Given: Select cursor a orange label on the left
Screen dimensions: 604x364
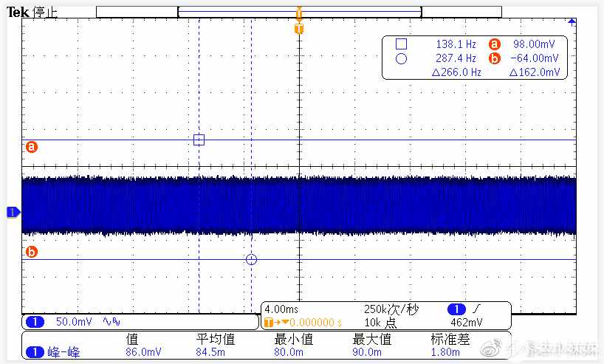Looking at the screenshot, I should (32, 147).
